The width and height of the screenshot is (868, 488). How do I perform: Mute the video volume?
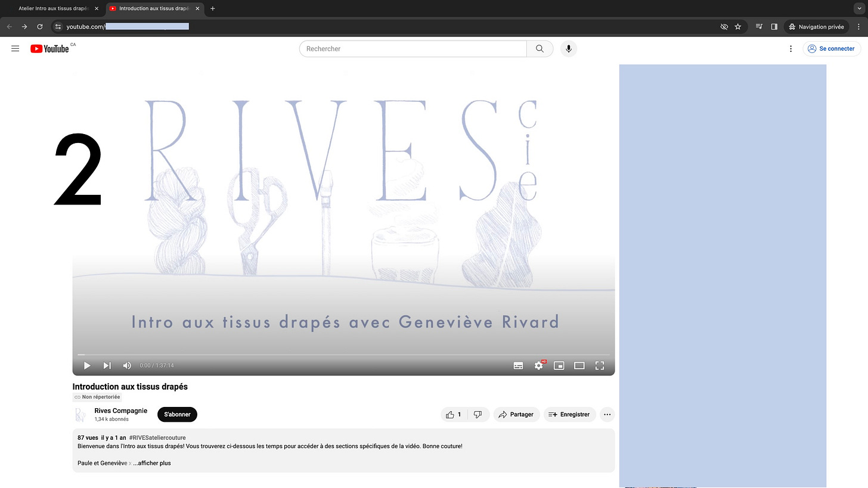click(127, 365)
